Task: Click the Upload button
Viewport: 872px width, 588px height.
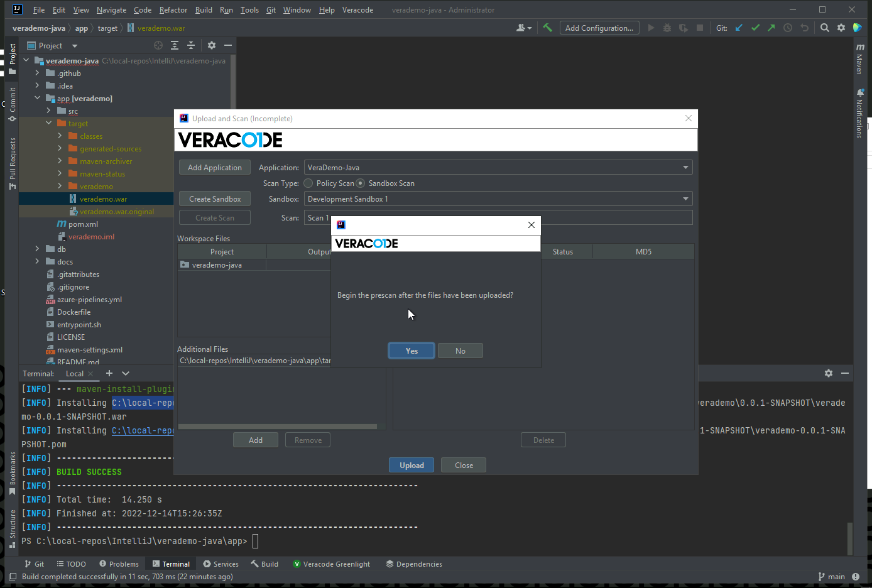Action: tap(411, 465)
